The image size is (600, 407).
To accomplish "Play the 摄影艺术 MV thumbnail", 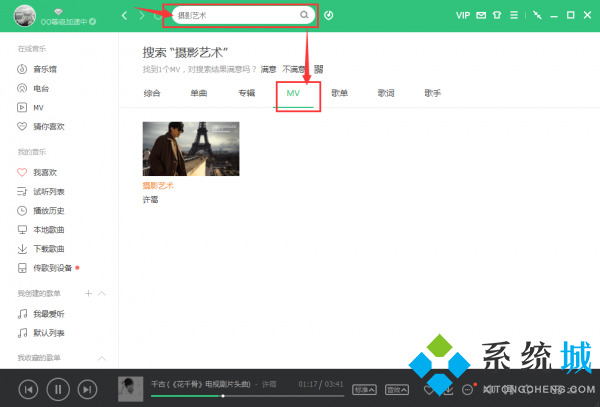I will point(191,149).
